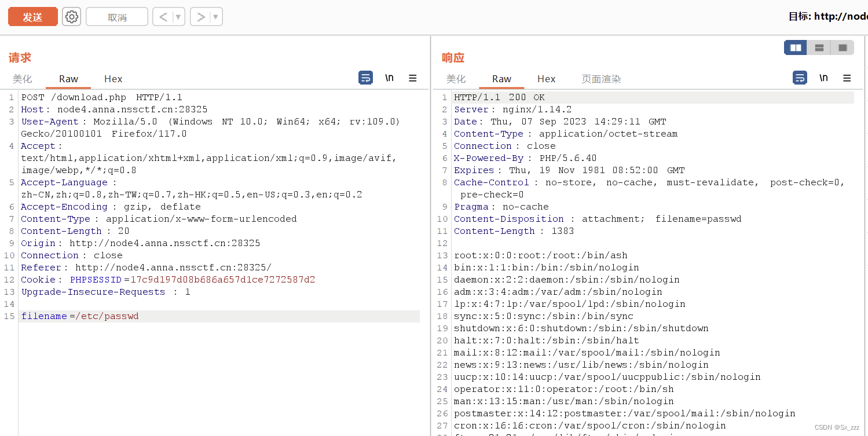Viewport: 868px width, 436px height.
Task: Click the operator:x:11:0 passwd entry
Action: pos(564,389)
